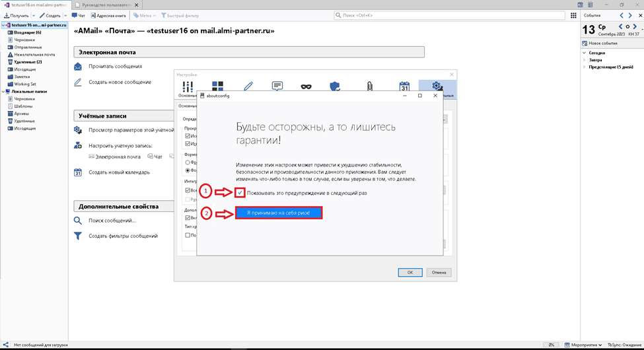Screen dimensions: 644x350
Task: Open the advanced gear tab in Settings
Action: click(x=437, y=87)
